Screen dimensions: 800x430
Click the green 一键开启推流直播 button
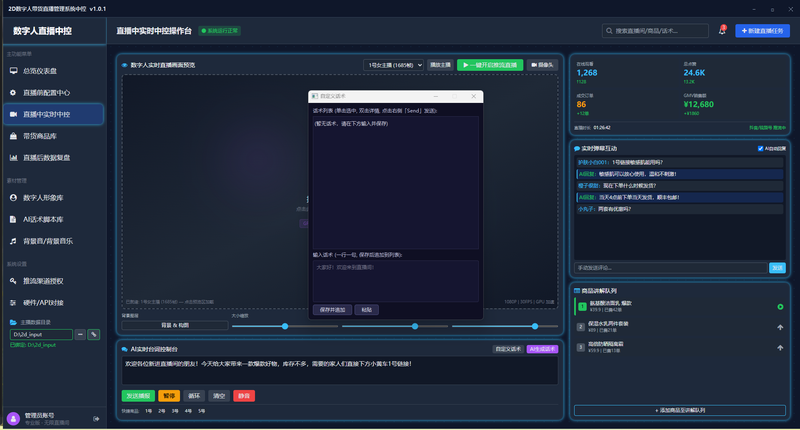490,65
